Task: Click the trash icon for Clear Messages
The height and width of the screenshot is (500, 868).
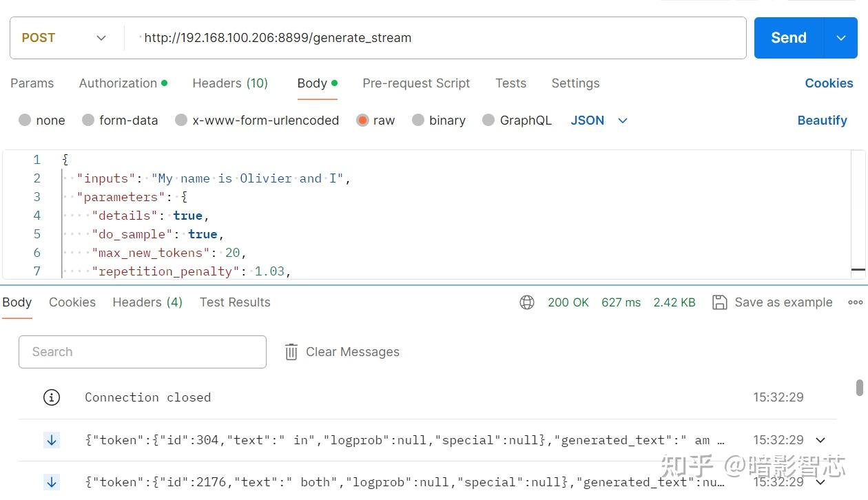Action: point(291,352)
